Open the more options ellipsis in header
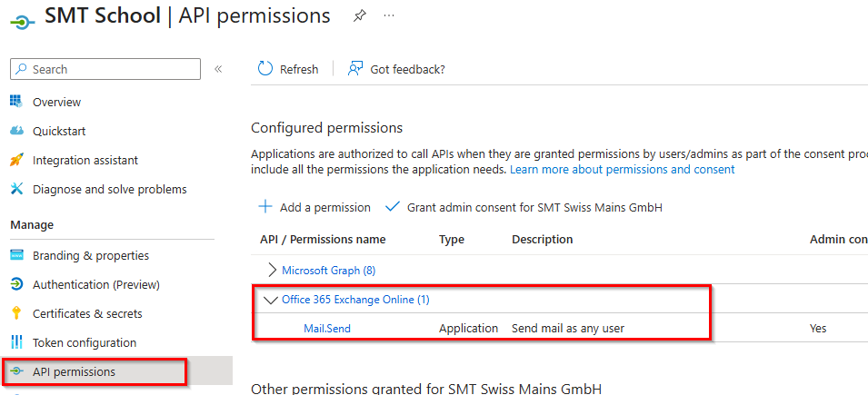The height and width of the screenshot is (395, 868). (389, 16)
